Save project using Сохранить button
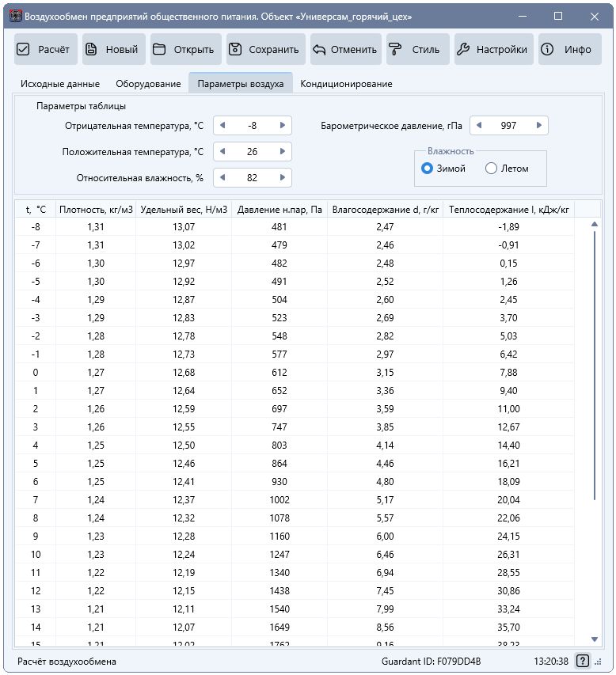Viewport: 616px width, 675px height. (264, 49)
